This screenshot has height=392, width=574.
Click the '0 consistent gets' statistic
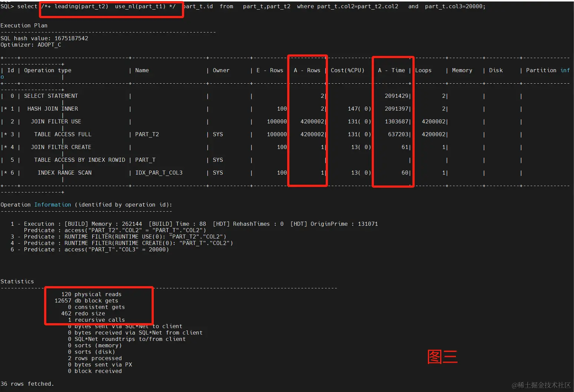pos(96,307)
